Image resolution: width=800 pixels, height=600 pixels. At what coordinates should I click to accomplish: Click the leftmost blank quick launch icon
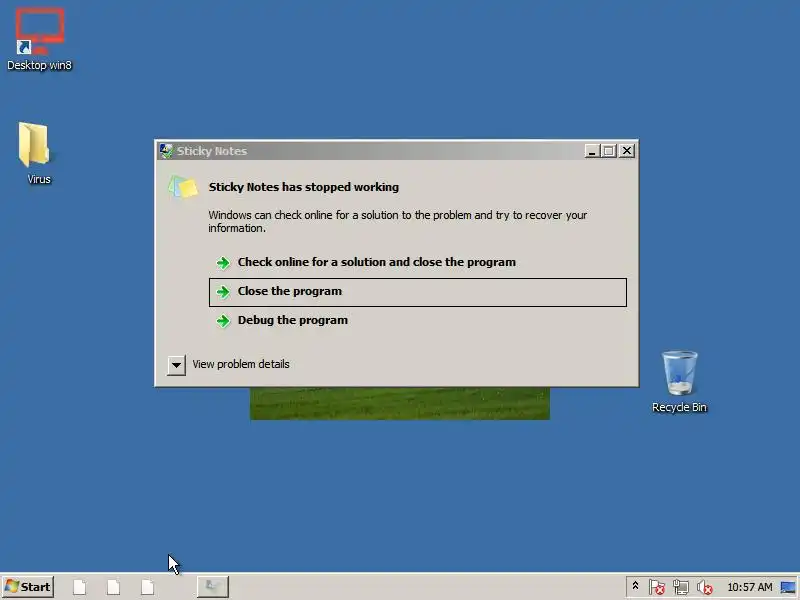(x=80, y=587)
